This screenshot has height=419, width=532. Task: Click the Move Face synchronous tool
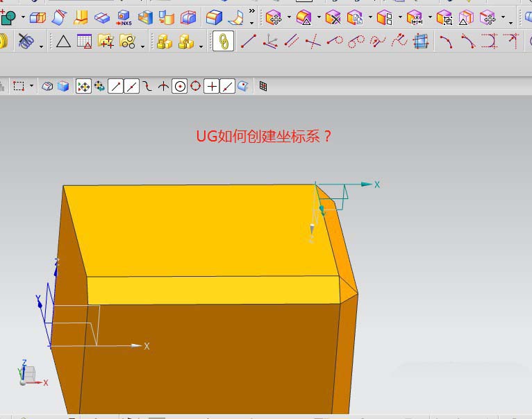click(274, 17)
